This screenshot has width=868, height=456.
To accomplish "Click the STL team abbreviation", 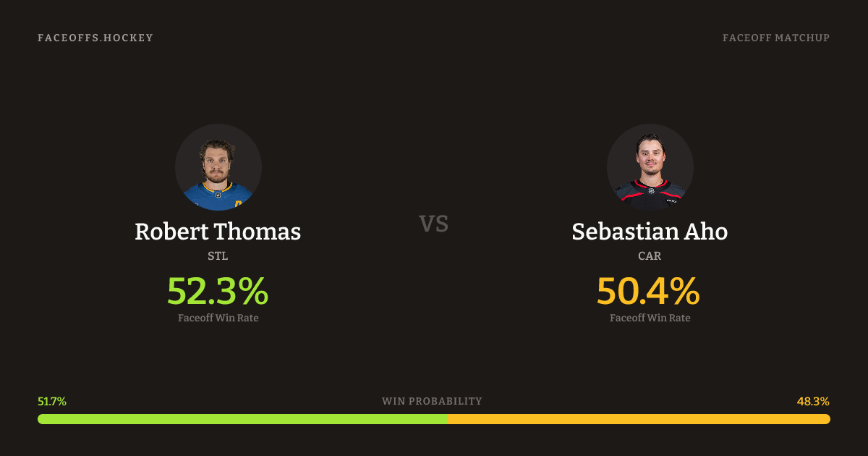I will point(218,256).
